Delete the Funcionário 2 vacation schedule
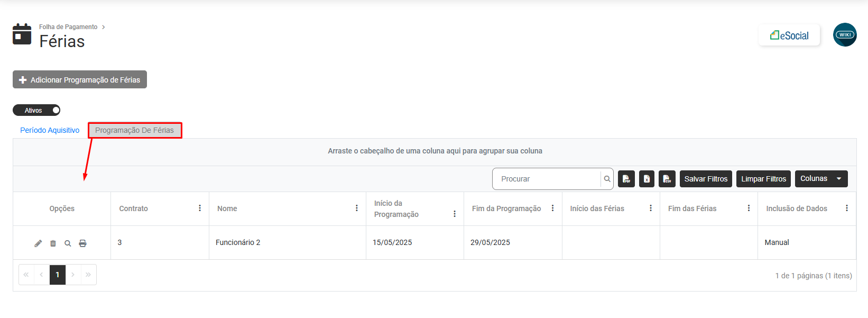 53,243
